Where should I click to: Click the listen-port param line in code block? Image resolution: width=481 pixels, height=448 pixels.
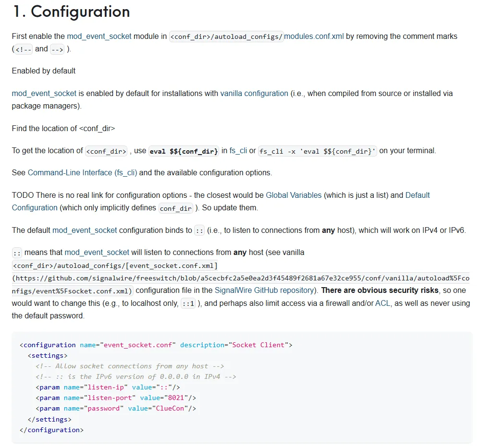(x=115, y=398)
